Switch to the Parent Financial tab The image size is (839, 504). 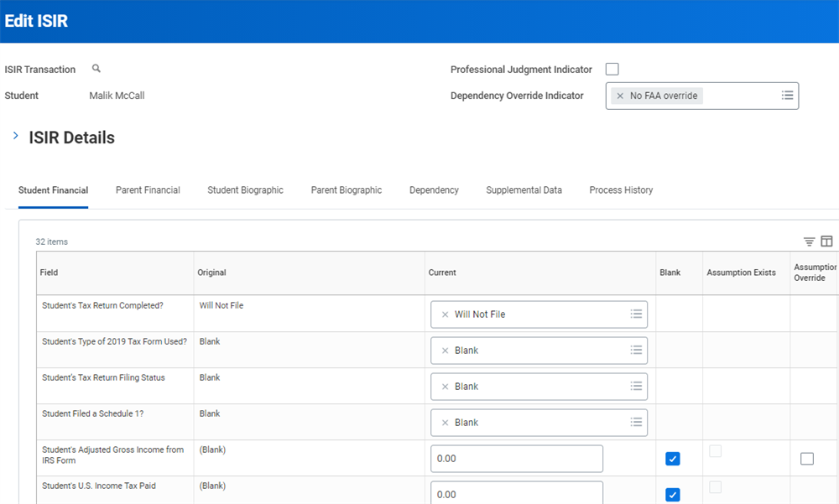148,190
